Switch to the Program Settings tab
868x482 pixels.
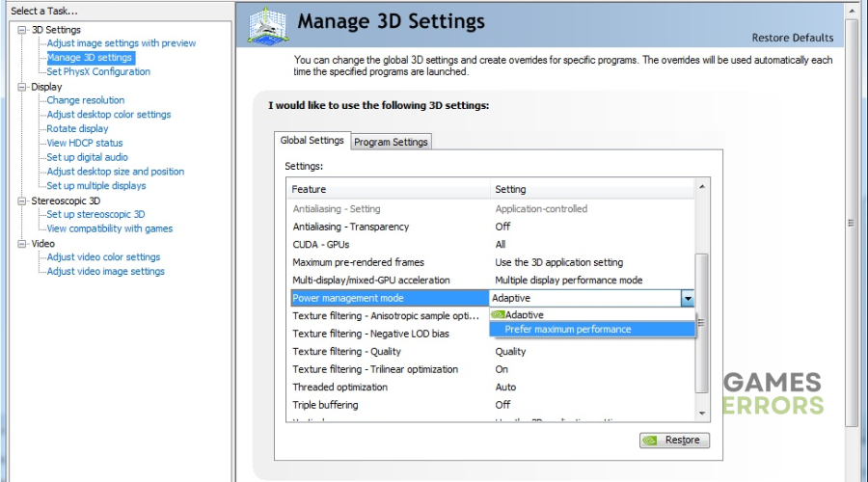[x=391, y=142]
